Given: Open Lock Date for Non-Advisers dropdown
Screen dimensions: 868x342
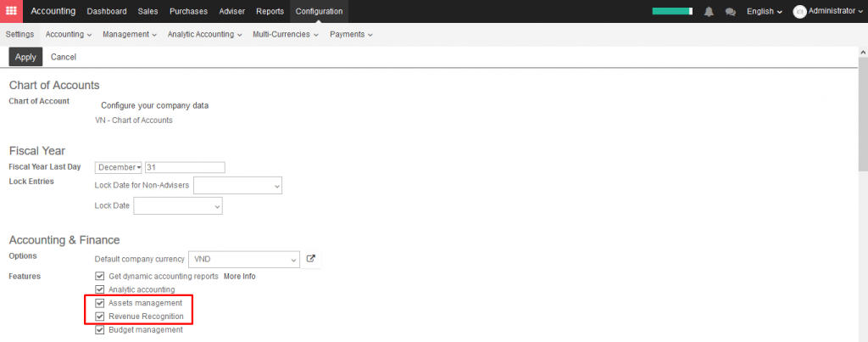Looking at the screenshot, I should tap(237, 186).
